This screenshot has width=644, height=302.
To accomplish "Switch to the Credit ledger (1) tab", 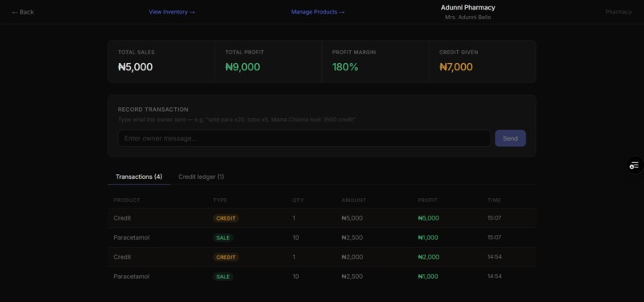I will coord(201,177).
